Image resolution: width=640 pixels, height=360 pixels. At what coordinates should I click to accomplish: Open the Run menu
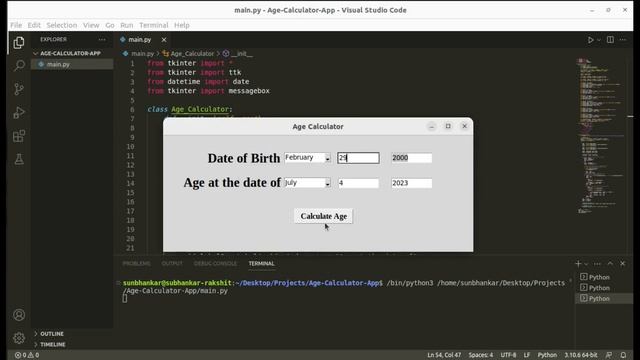(127, 25)
